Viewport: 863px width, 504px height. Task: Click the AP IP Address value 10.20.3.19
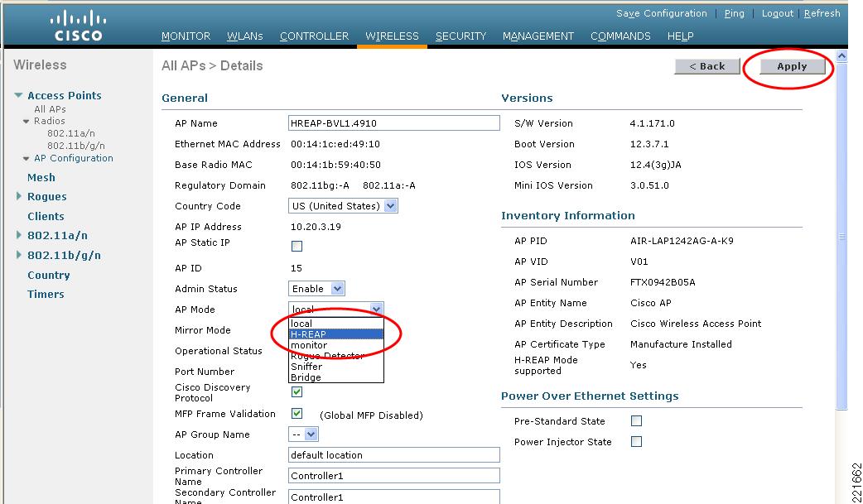point(316,227)
